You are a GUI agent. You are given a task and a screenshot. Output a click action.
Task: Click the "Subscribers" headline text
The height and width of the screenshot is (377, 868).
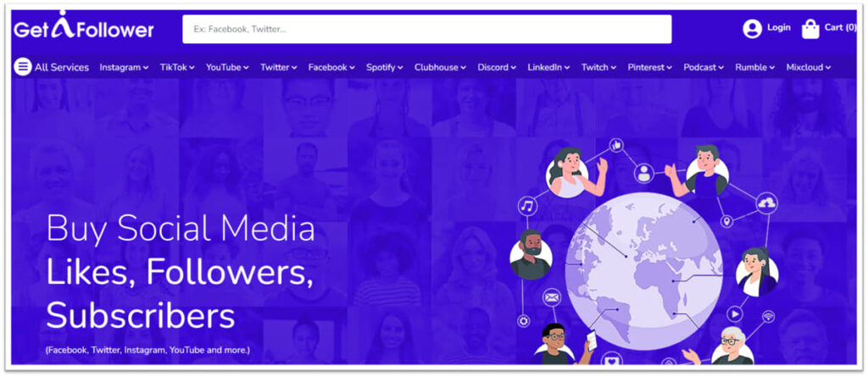pos(141,315)
